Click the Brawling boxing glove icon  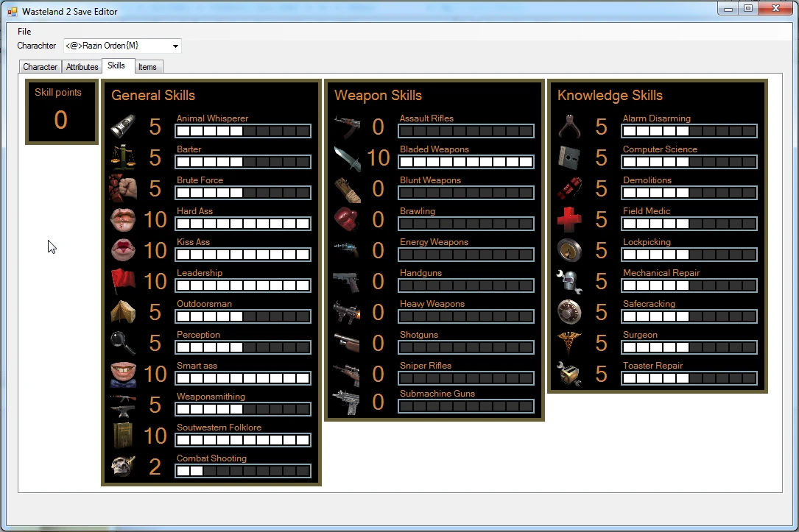point(346,219)
